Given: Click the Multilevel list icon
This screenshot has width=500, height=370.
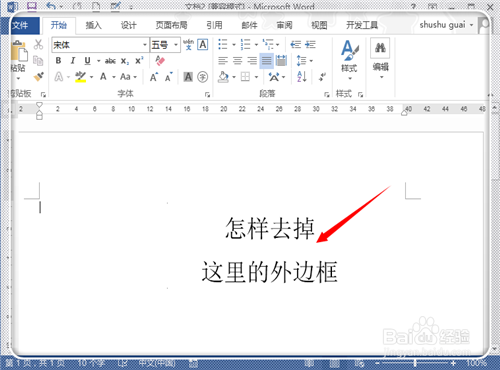Looking at the screenshot, I should click(268, 44).
